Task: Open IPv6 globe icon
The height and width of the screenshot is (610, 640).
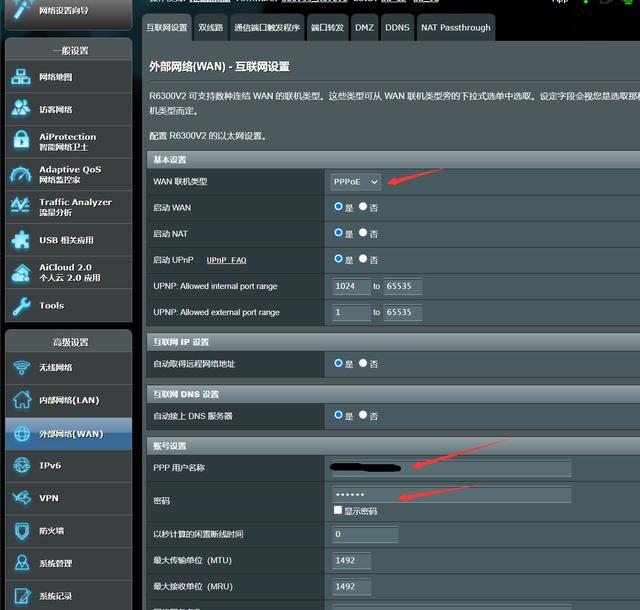Action: pyautogui.click(x=22, y=465)
